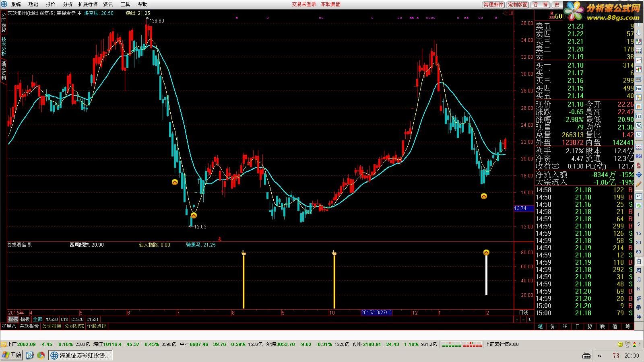Open the sector tree icon in right toolbar
644x362 pixels.
[639, 97]
